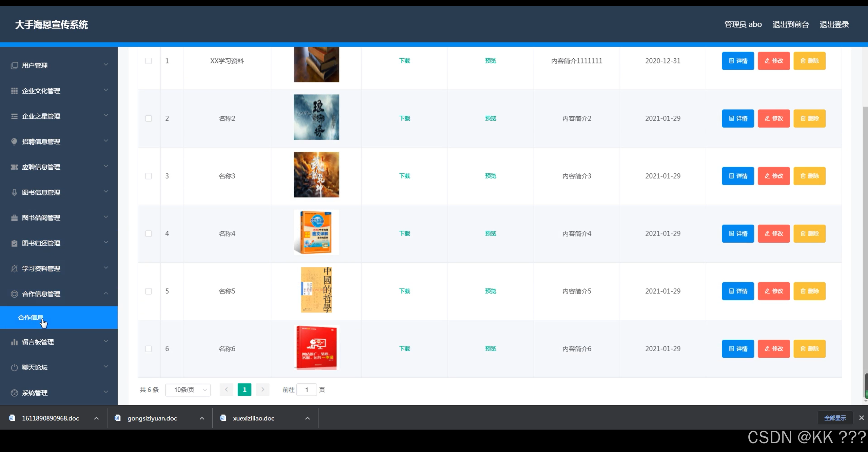Viewport: 868px width, 452px height.
Task: Check the row 名称3 checkbox
Action: pos(149,176)
